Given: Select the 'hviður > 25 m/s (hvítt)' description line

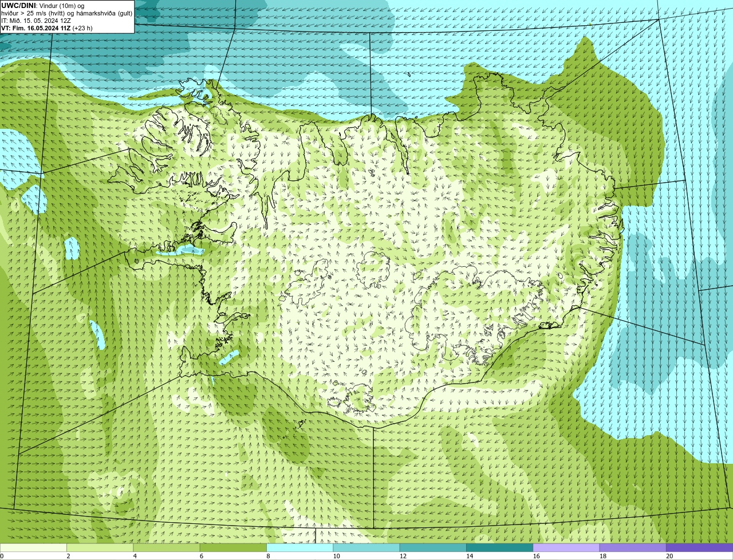Looking at the screenshot, I should pos(67,13).
